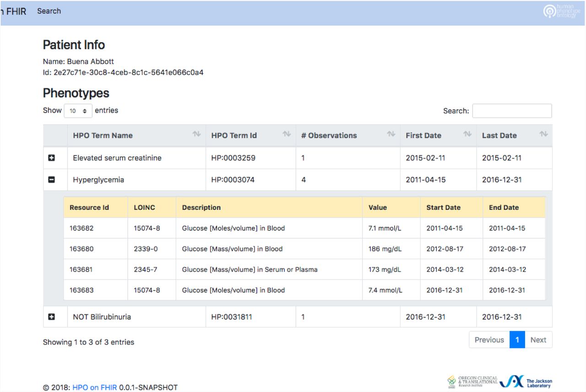
Task: Sort by # Observations column
Action: tap(348, 136)
